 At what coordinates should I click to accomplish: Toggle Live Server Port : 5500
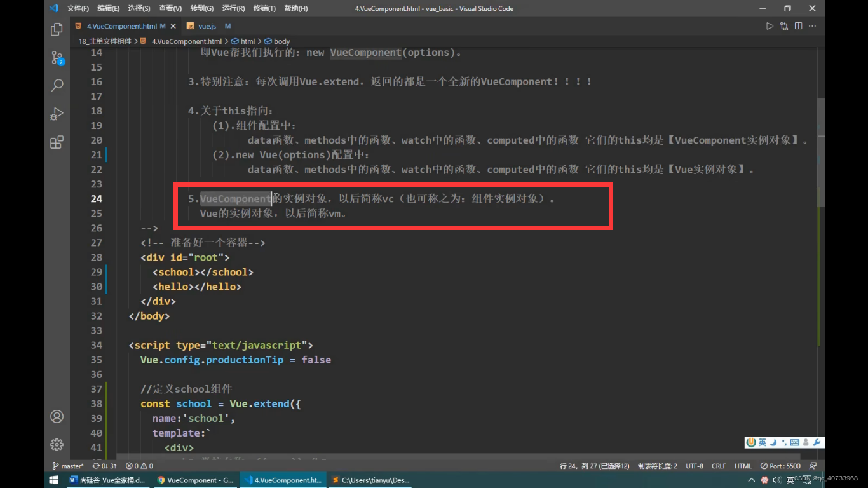(x=781, y=466)
